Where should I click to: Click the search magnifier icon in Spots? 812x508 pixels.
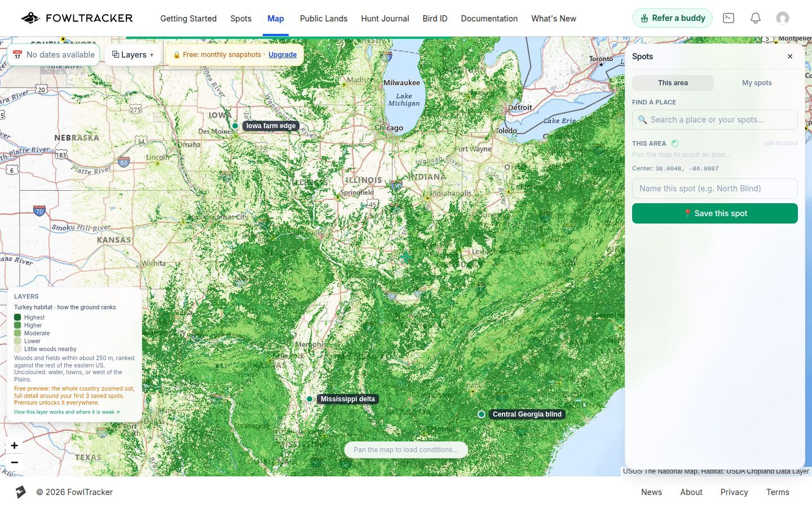(642, 120)
